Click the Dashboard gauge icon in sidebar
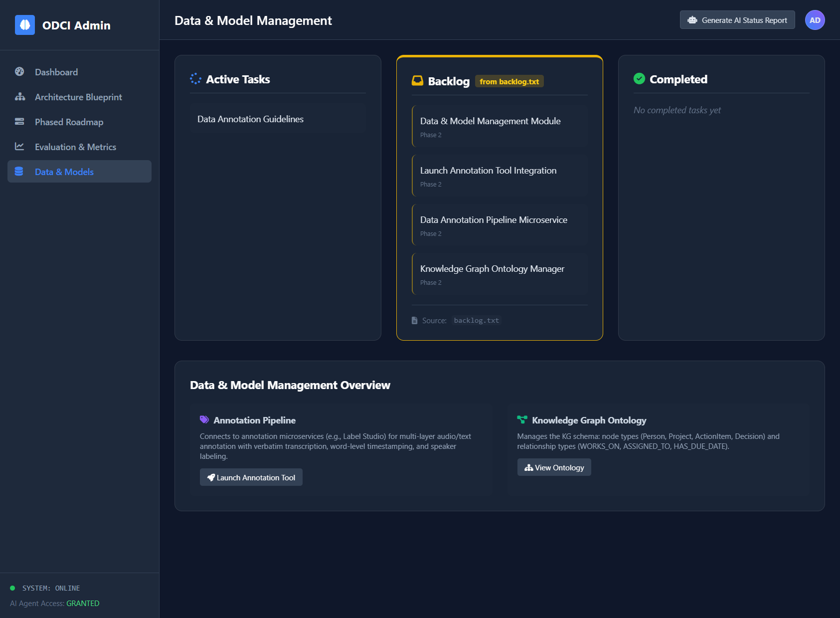The height and width of the screenshot is (618, 840). coord(19,72)
